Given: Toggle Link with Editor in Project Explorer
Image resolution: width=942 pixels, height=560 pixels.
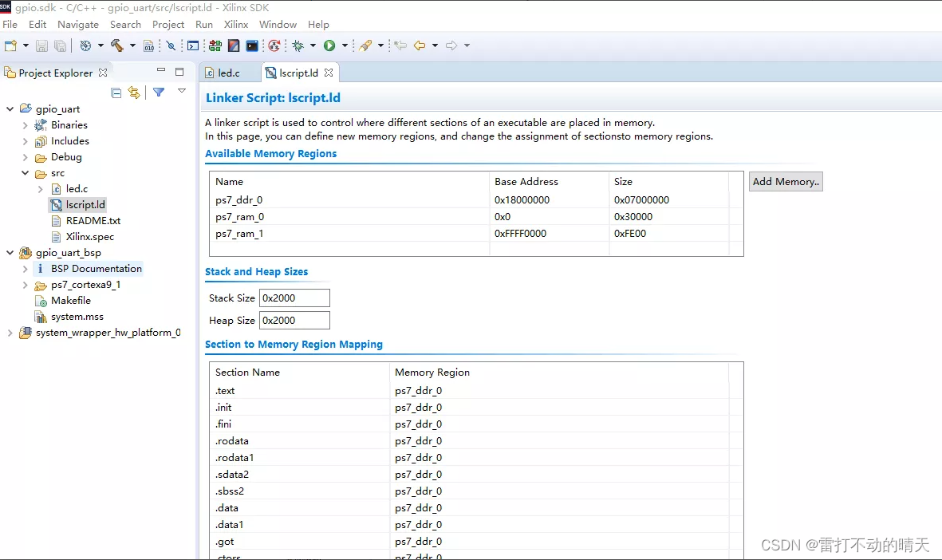Looking at the screenshot, I should [134, 93].
